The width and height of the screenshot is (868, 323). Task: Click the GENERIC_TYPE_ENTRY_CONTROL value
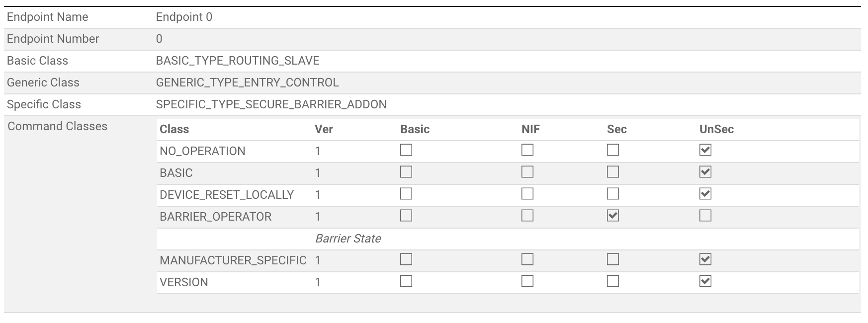tap(247, 82)
